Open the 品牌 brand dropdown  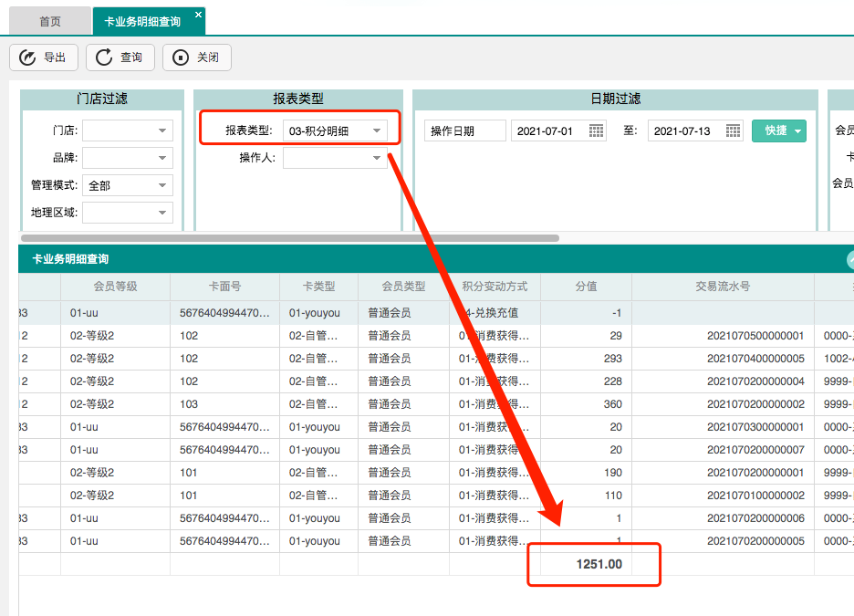click(x=162, y=157)
